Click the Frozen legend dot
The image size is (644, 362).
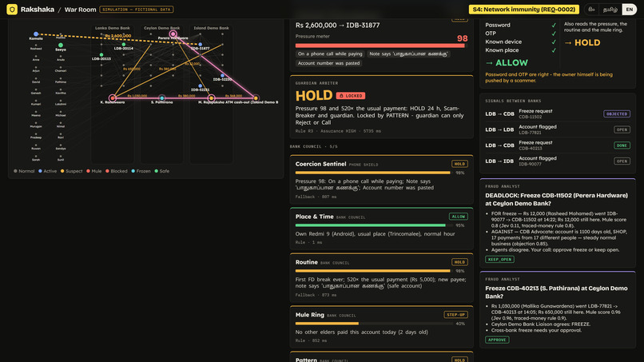133,171
